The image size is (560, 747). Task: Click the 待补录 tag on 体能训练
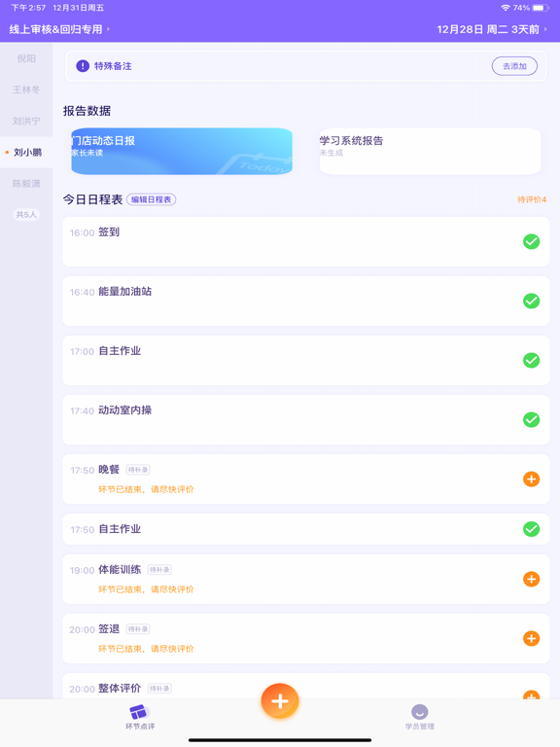pos(159,570)
